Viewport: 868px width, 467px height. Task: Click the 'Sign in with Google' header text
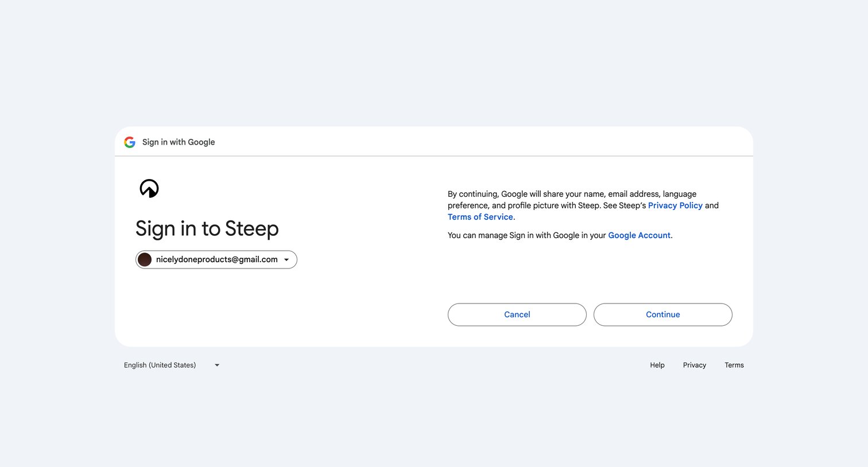coord(179,142)
